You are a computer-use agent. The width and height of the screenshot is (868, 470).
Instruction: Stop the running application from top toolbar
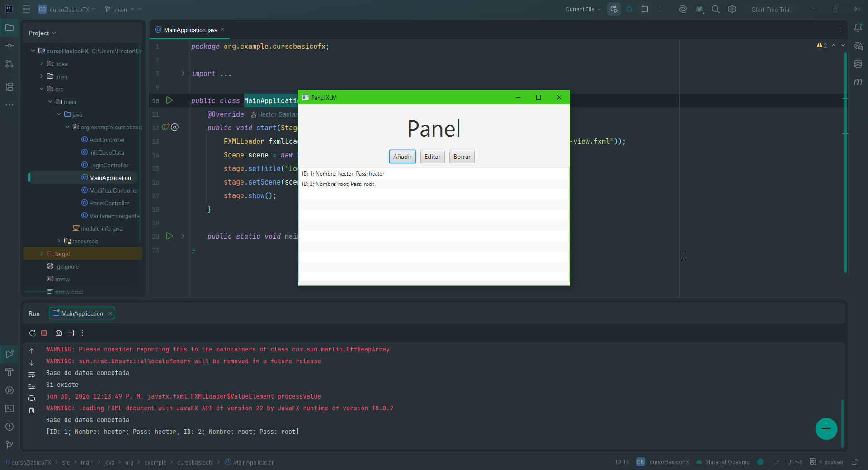point(645,9)
